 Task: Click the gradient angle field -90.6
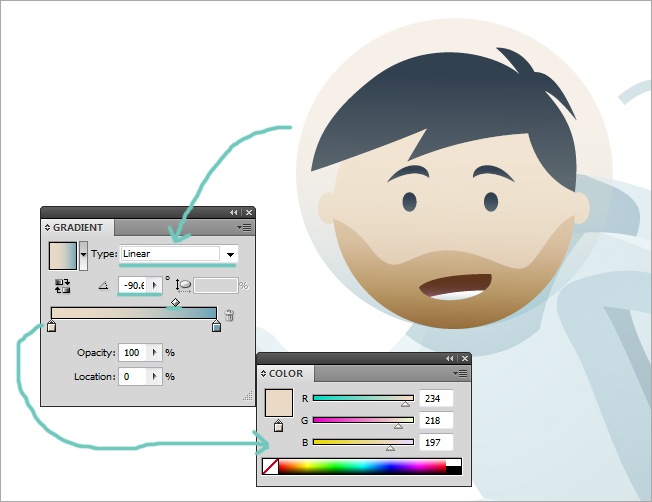[134, 285]
